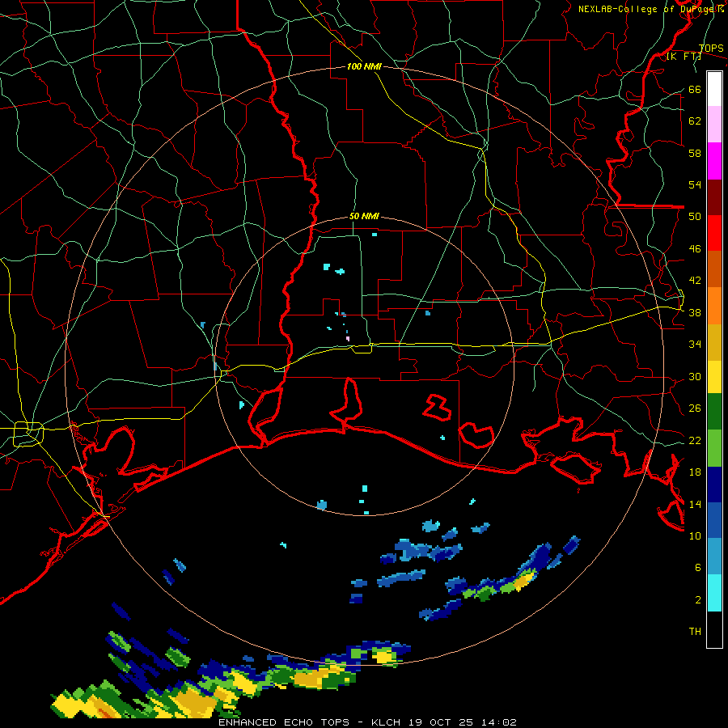
Task: Click the legend value '34'
Action: (x=695, y=344)
